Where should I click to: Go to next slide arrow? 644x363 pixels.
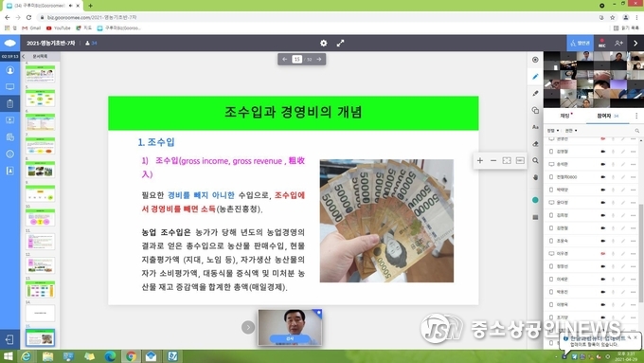[319, 59]
